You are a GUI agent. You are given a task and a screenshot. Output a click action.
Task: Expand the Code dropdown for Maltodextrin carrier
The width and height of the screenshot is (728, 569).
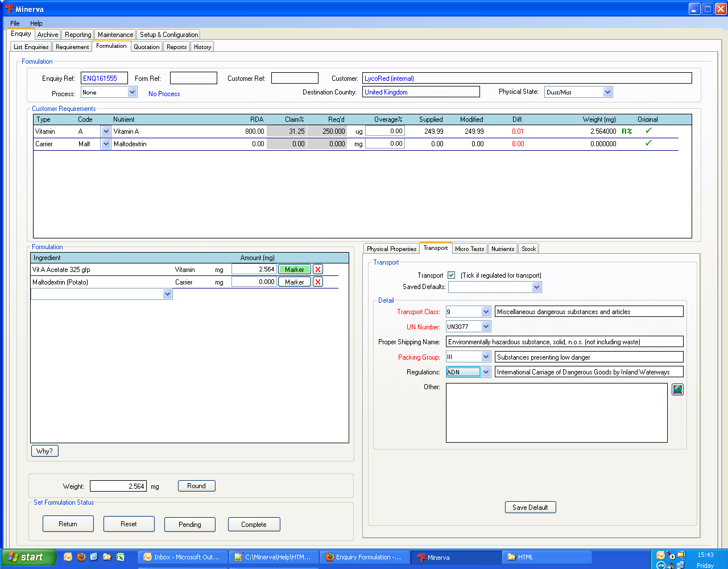coord(106,144)
